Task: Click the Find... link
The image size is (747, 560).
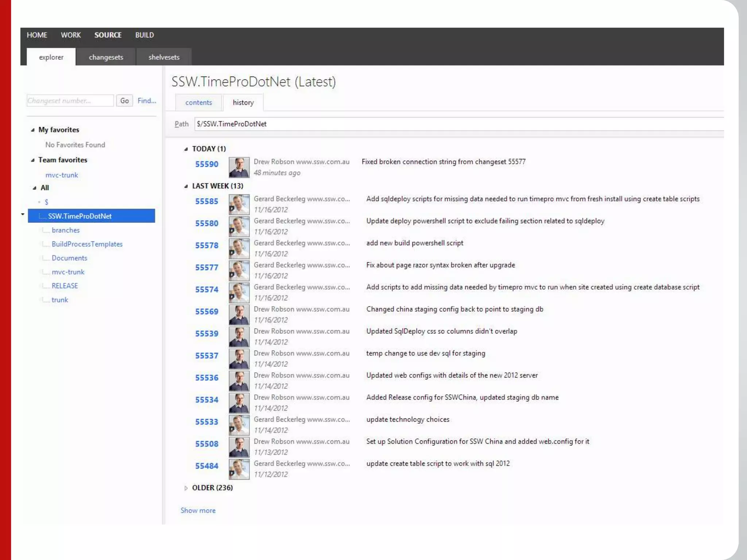Action: tap(147, 101)
